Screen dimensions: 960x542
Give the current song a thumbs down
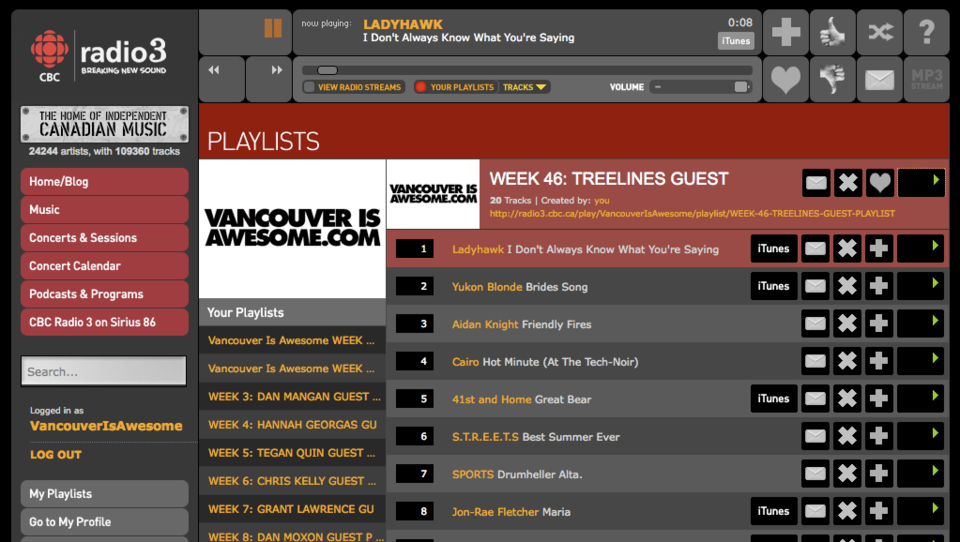(833, 79)
